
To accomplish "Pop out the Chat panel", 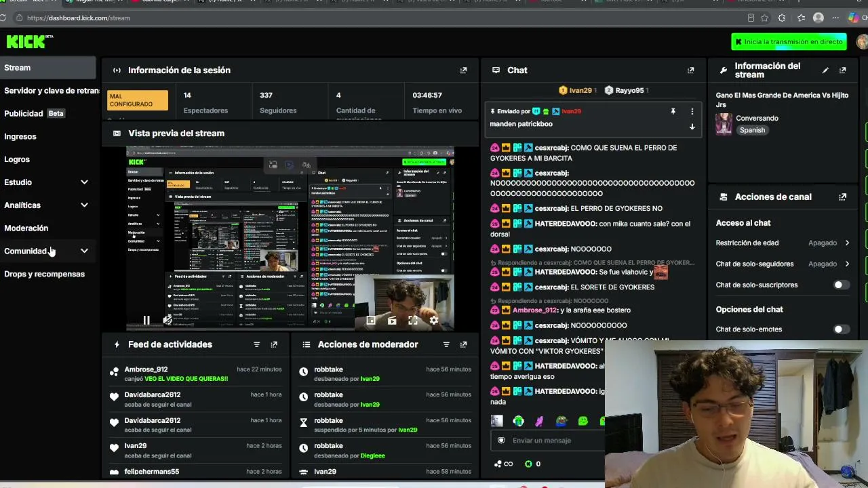I will pos(691,70).
